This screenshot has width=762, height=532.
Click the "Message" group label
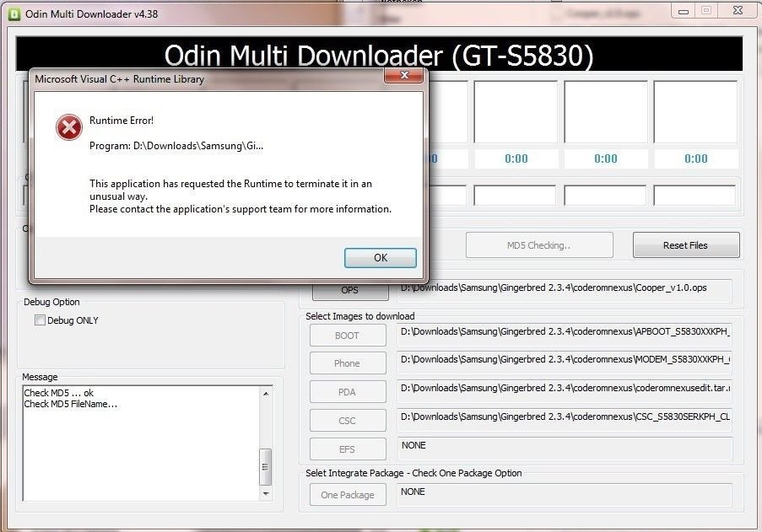click(x=40, y=377)
